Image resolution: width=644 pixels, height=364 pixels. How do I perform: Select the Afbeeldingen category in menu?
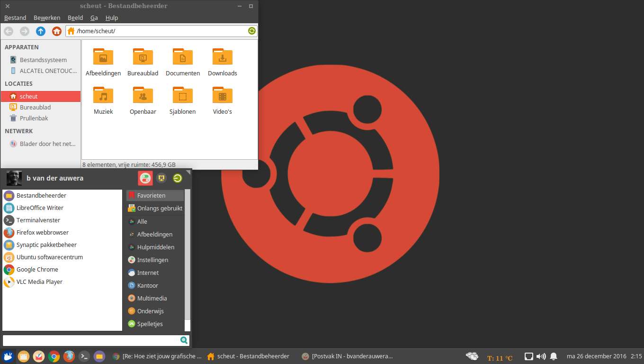[x=155, y=234]
